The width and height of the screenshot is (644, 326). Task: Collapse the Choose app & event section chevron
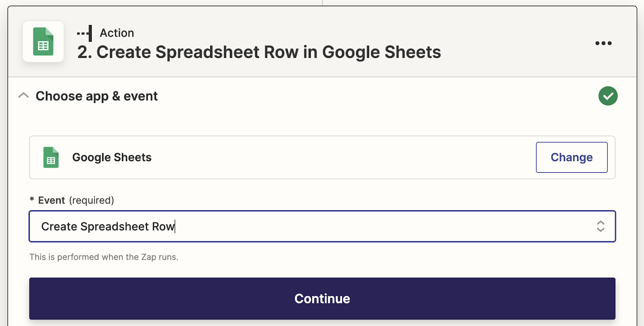pyautogui.click(x=24, y=96)
